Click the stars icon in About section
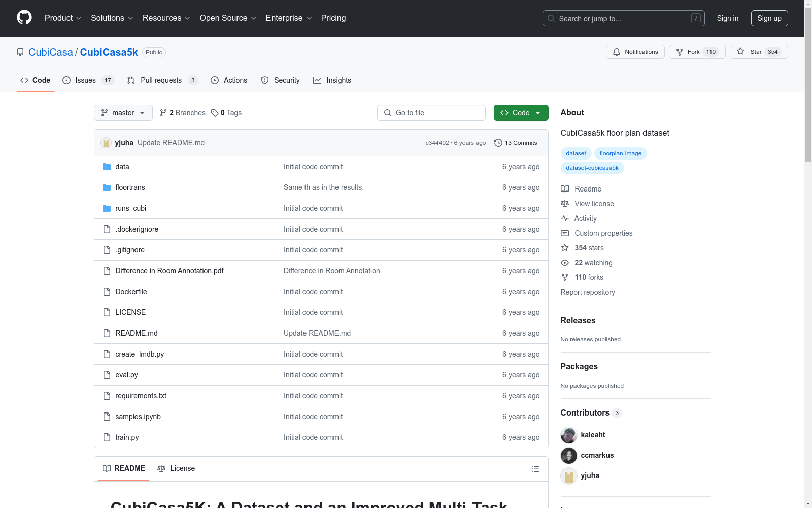The height and width of the screenshot is (508, 812). pyautogui.click(x=565, y=248)
